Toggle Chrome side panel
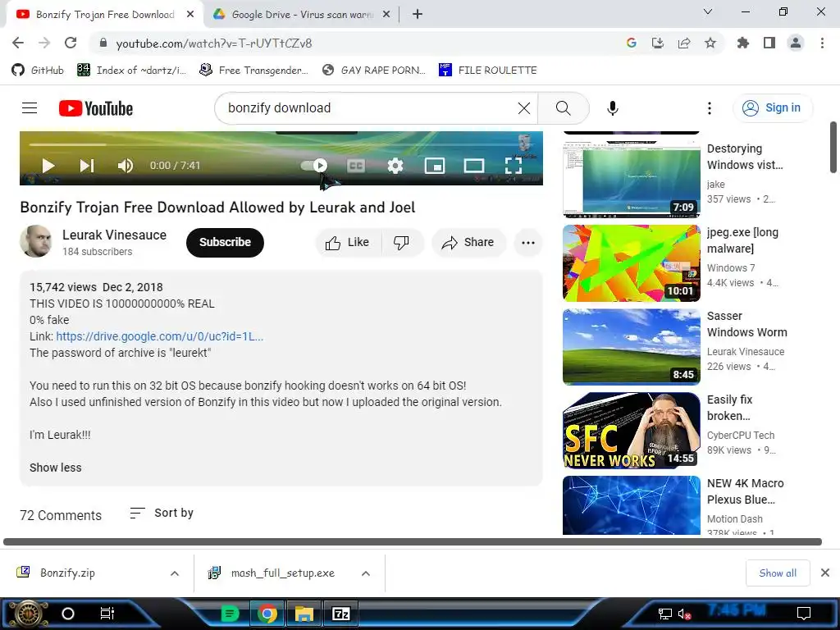Viewport: 840px width, 630px height. coord(769,43)
